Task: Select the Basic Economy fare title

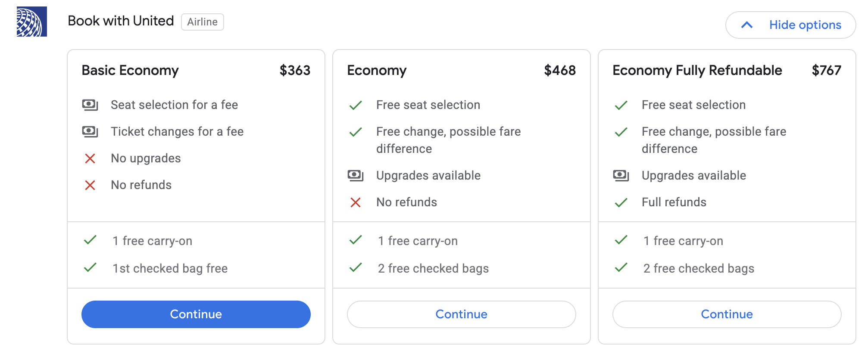Action: tap(130, 70)
